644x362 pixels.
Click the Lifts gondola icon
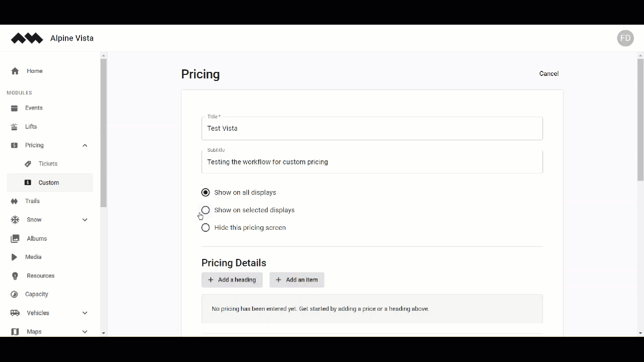point(15,127)
